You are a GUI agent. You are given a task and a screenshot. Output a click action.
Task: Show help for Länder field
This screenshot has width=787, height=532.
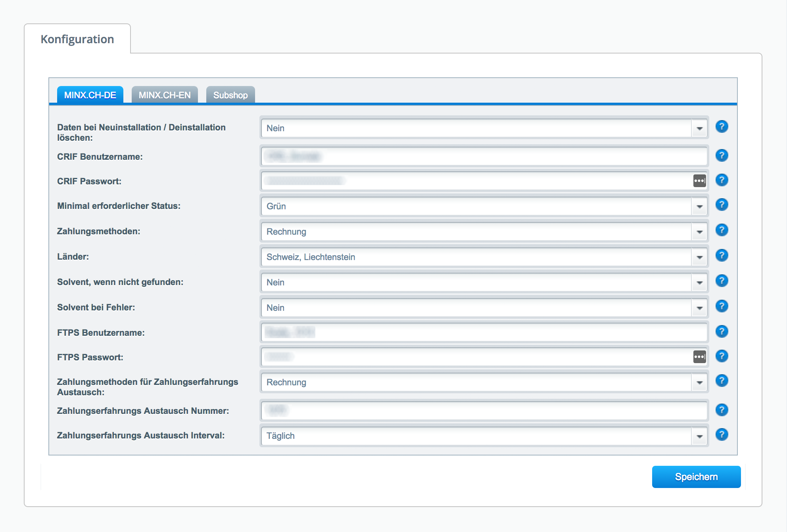pos(722,255)
